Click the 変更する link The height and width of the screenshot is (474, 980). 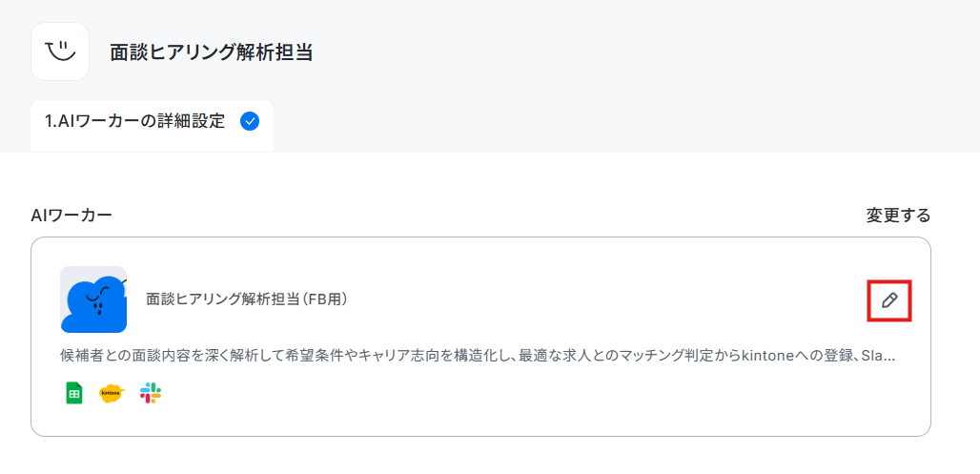click(x=898, y=216)
